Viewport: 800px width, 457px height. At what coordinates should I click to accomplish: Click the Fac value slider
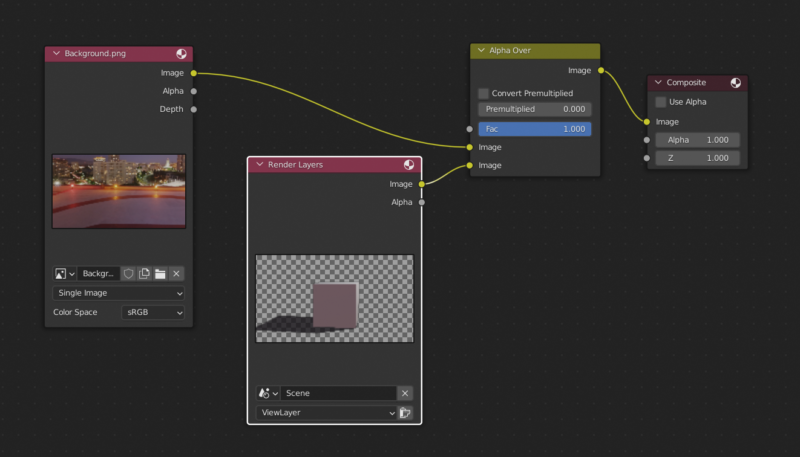(x=535, y=129)
